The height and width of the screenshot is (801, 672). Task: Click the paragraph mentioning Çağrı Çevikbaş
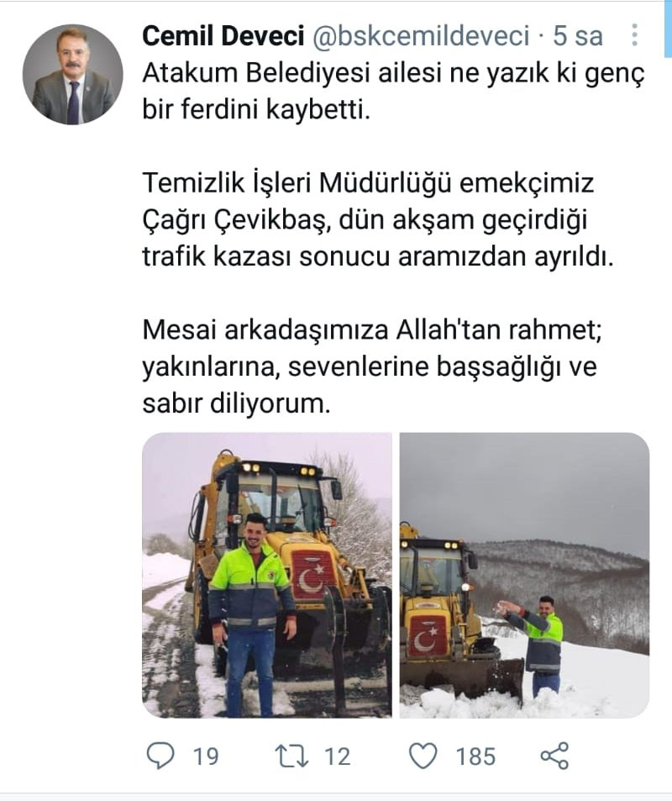[x=378, y=219]
